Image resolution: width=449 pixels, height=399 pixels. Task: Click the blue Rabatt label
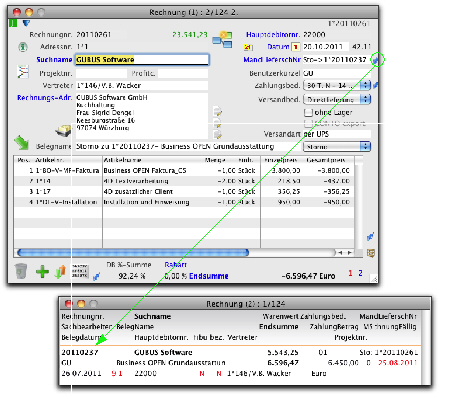(175, 265)
